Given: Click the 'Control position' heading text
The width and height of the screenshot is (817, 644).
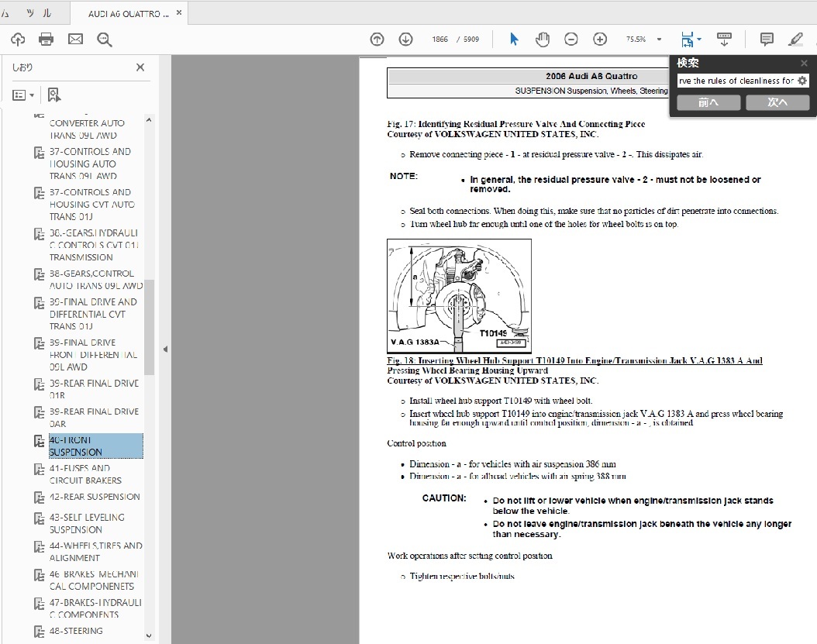Looking at the screenshot, I should click(416, 443).
